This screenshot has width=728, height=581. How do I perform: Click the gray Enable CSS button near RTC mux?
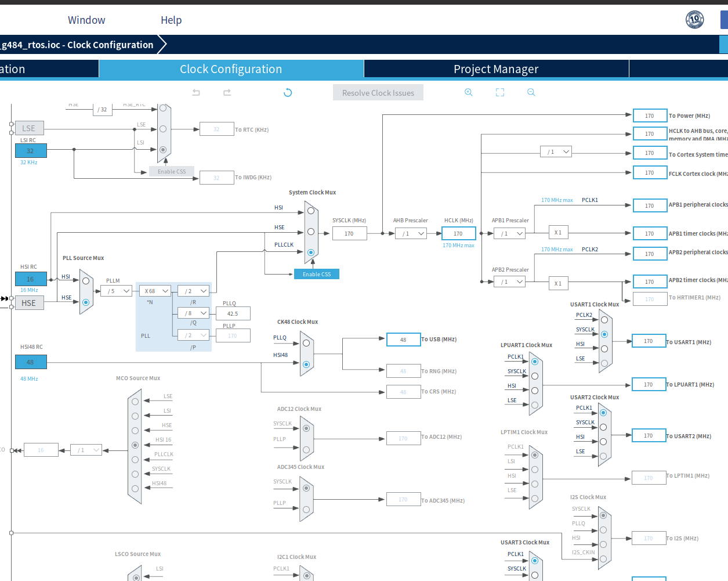(x=172, y=171)
